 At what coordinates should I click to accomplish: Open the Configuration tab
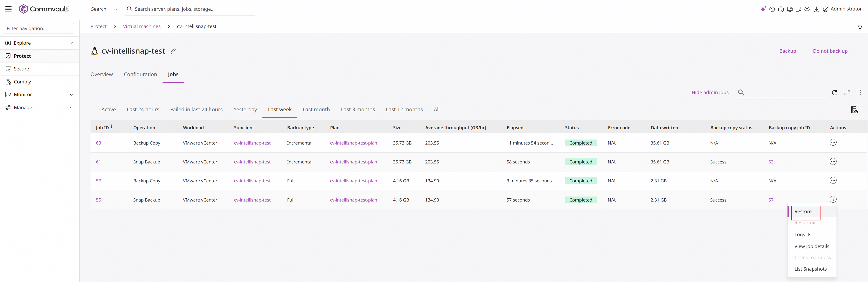pyautogui.click(x=140, y=75)
